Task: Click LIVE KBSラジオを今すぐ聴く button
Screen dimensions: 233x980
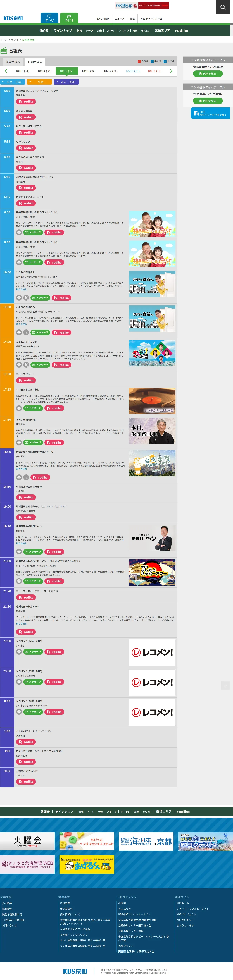Action: pos(210,113)
